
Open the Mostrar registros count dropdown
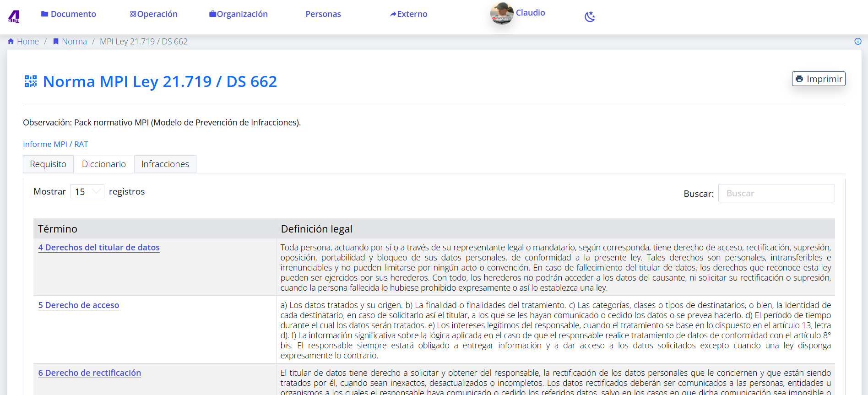87,191
